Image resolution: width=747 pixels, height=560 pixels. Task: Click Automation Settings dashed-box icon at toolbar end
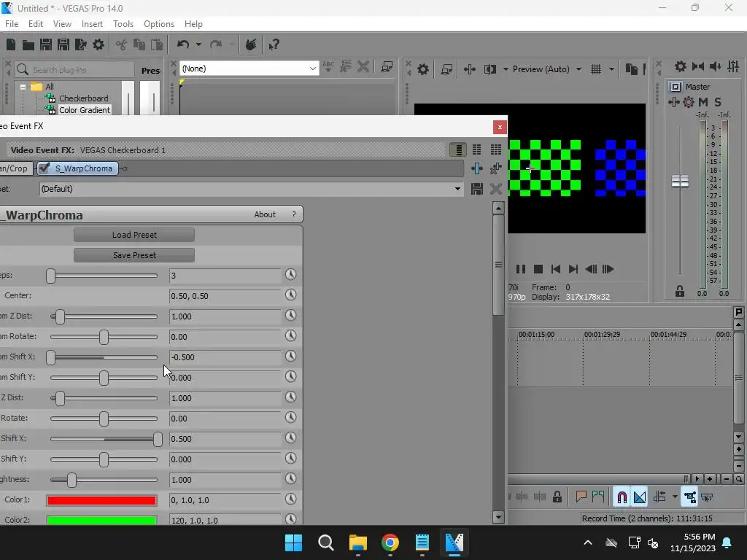pyautogui.click(x=707, y=497)
